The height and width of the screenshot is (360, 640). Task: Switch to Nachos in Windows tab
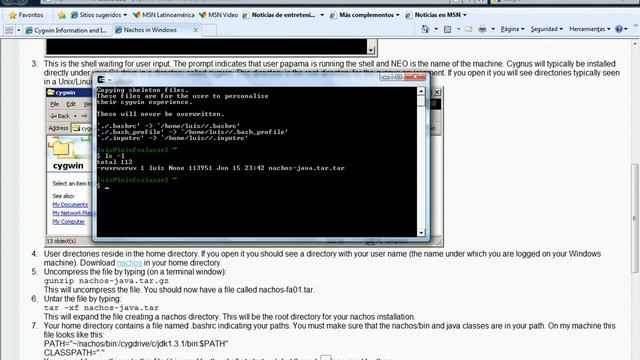coord(150,30)
